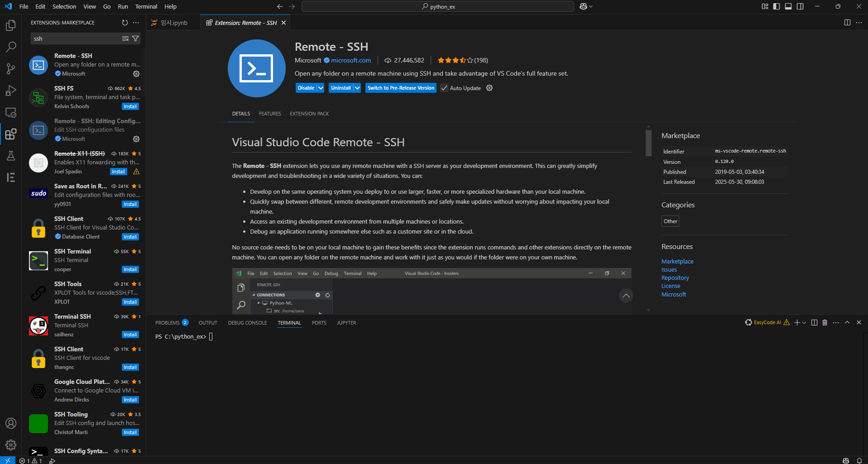
Task: Open the Issues resource link
Action: click(669, 270)
